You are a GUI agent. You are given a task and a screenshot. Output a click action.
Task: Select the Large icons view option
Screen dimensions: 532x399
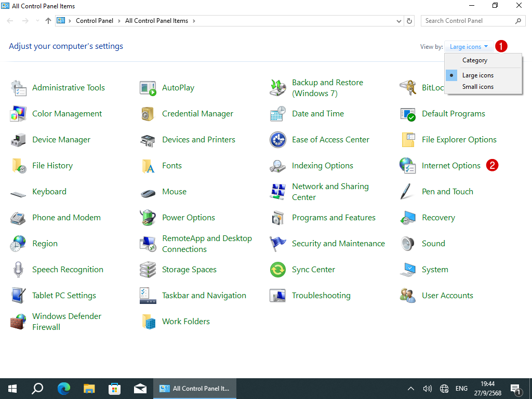(x=477, y=75)
